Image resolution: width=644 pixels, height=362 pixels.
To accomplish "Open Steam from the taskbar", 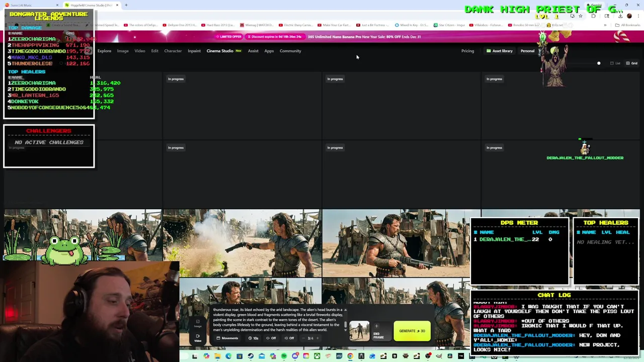I will click(251, 356).
